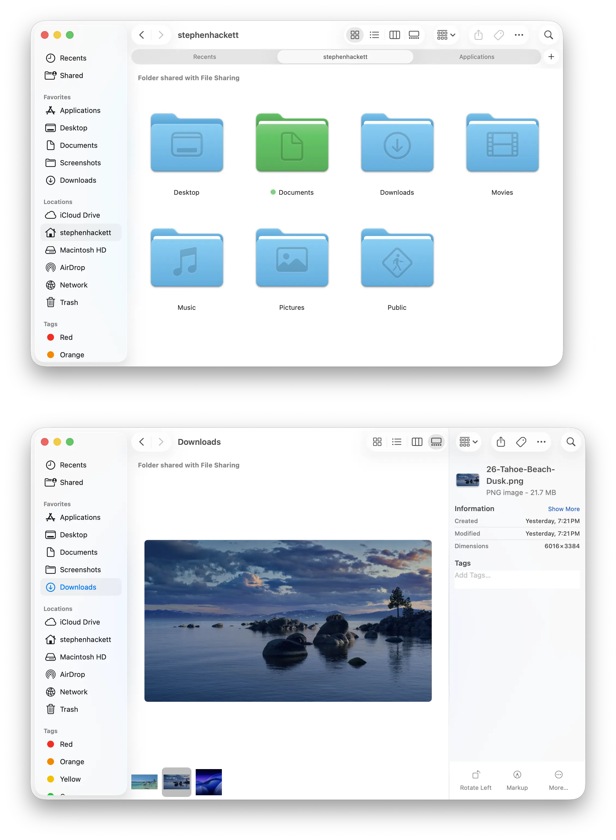Click Rotate Left quick action
The image size is (616, 840).
pos(475,780)
